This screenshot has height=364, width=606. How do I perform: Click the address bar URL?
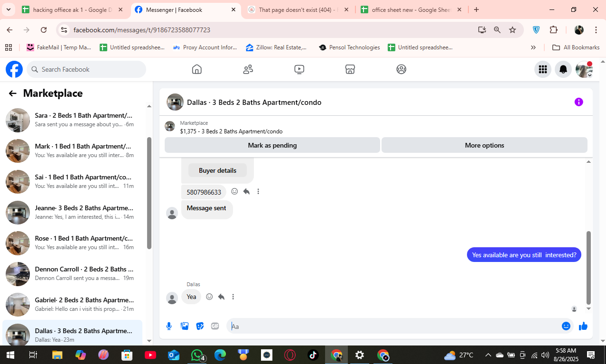[142, 30]
